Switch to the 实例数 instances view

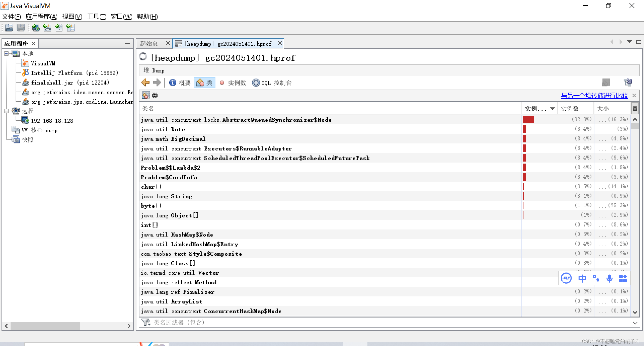[233, 83]
